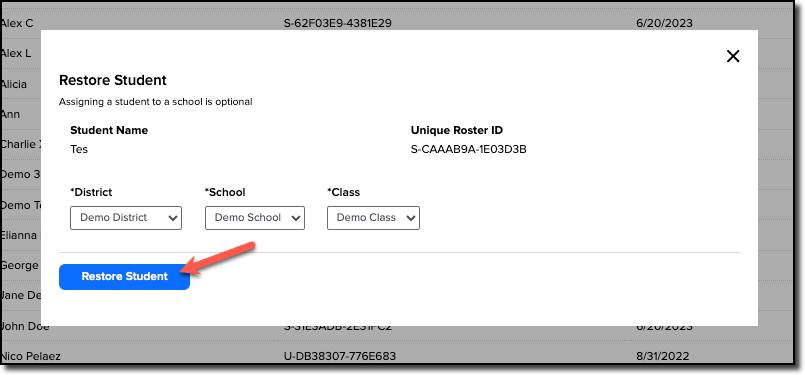Open the Demo School dropdown
This screenshot has width=805, height=375.
coord(255,218)
